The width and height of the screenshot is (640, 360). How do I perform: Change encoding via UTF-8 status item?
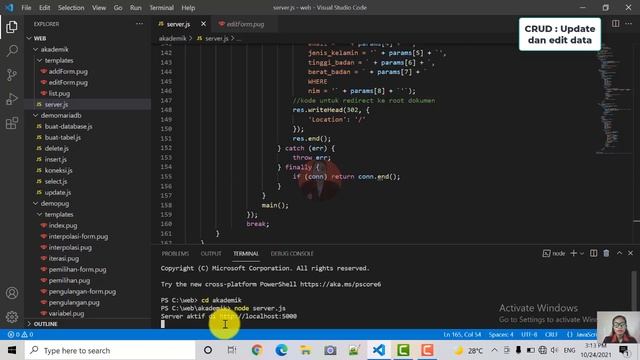tap(529, 334)
